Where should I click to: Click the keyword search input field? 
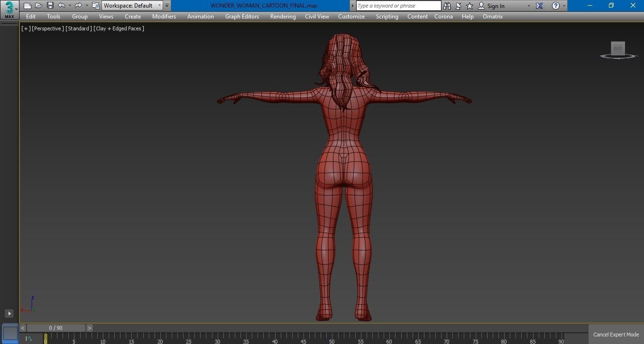(x=398, y=6)
